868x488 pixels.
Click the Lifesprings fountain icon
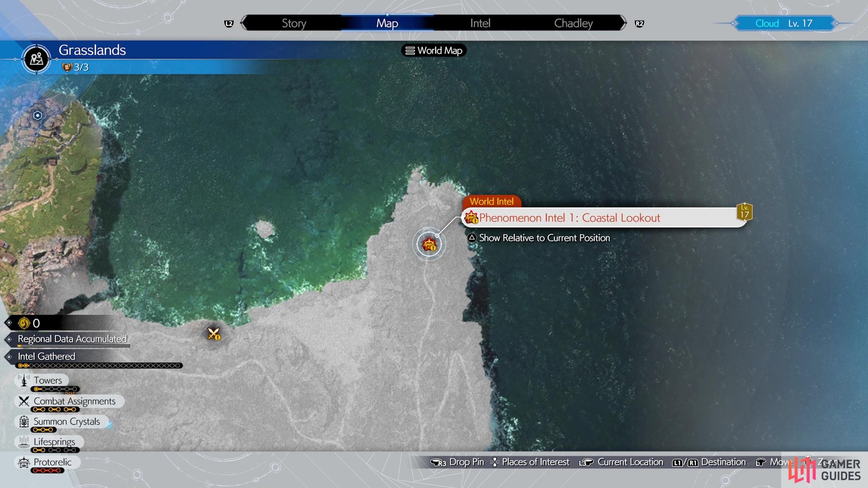tap(24, 442)
